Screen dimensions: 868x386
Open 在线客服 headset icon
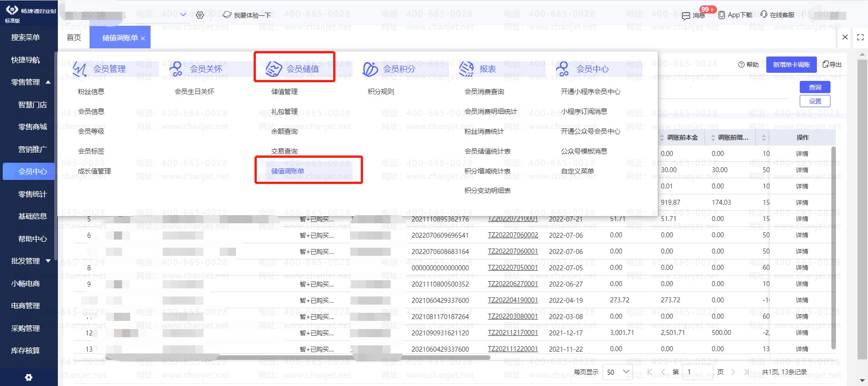click(x=764, y=14)
